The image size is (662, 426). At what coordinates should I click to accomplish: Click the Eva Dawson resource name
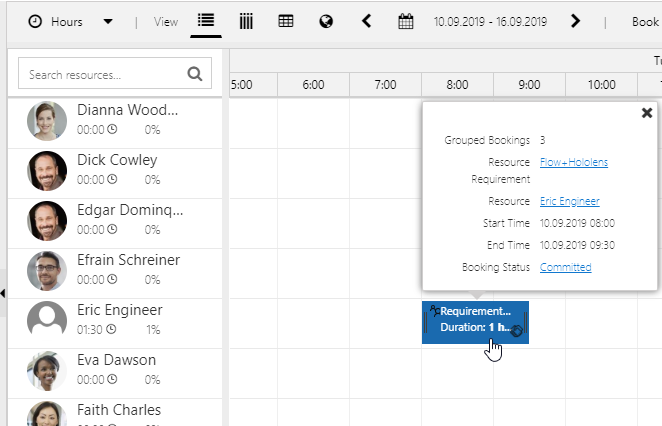tap(117, 360)
